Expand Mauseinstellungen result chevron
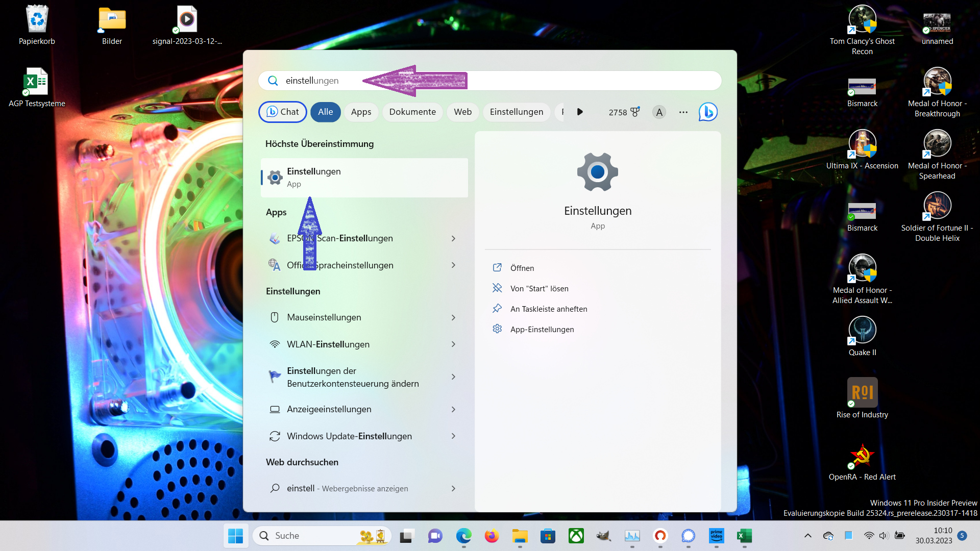Screen dimensions: 980x551 coord(453,317)
